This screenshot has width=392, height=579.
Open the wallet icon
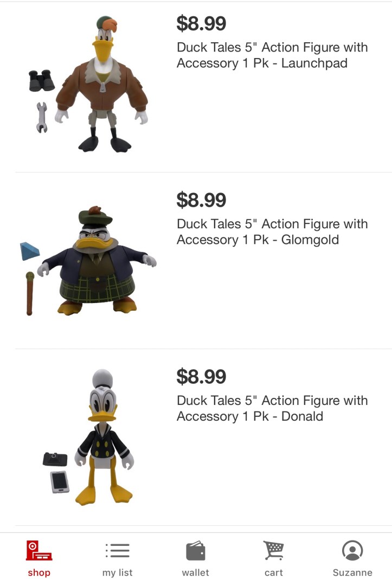click(x=195, y=551)
